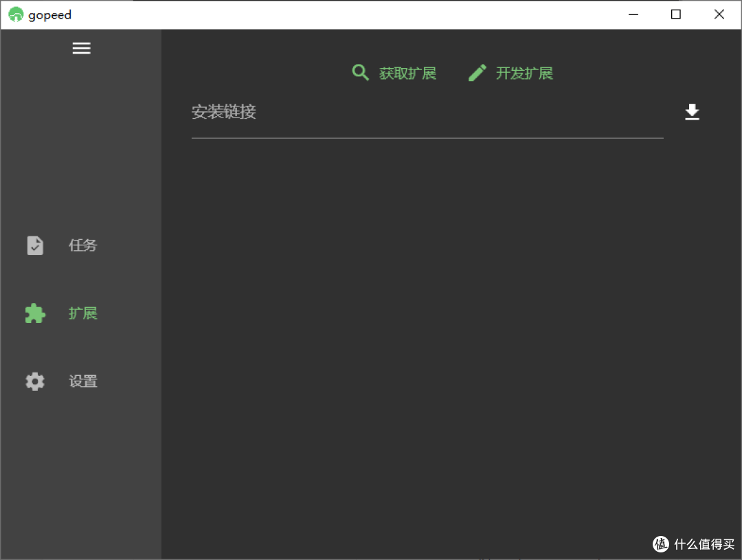Image resolution: width=742 pixels, height=560 pixels.
Task: Click the download icon to install extension
Action: click(x=692, y=112)
